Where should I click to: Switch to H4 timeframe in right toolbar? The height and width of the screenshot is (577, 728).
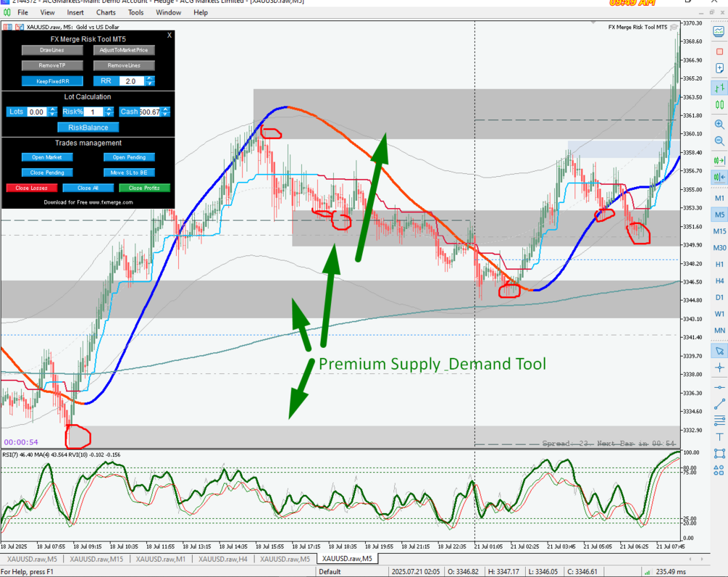[x=719, y=281]
